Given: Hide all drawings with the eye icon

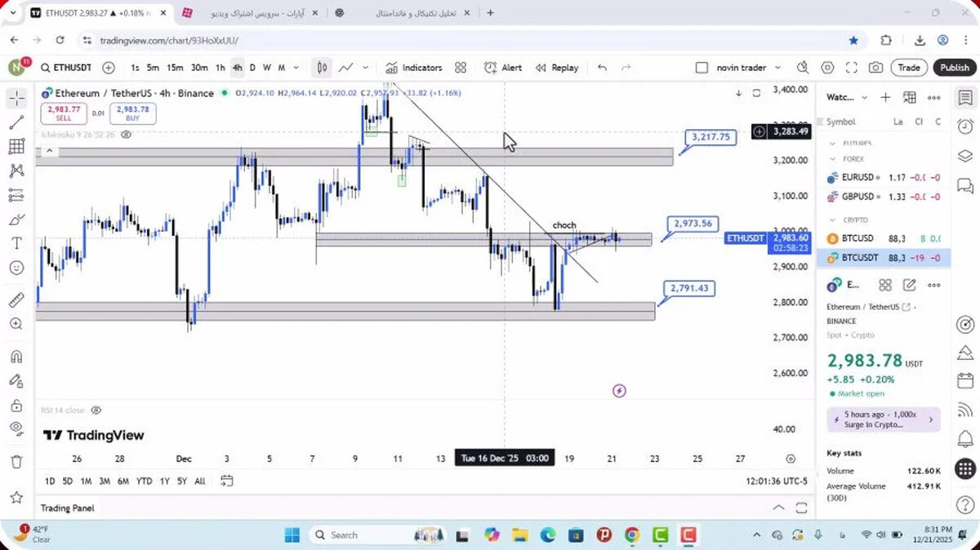Looking at the screenshot, I should [16, 428].
